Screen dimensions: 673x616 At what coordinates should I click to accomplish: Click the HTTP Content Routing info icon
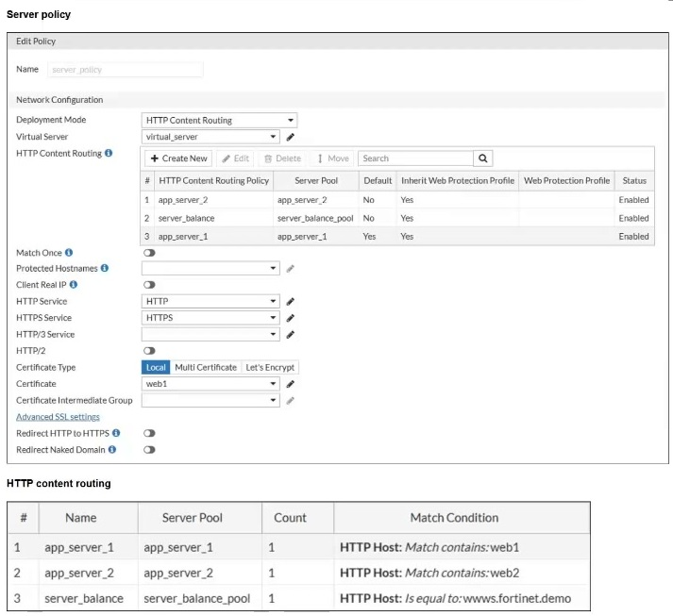tap(109, 153)
